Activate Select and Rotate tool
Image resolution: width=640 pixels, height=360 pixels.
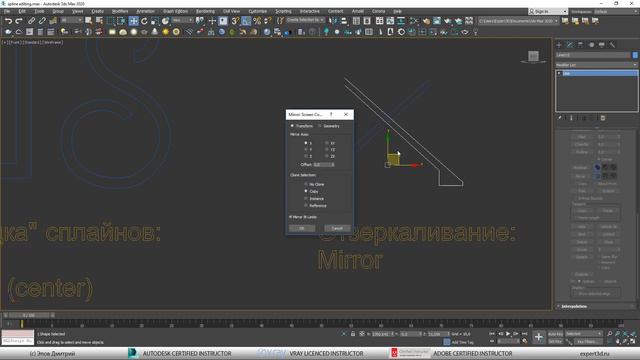(144, 21)
